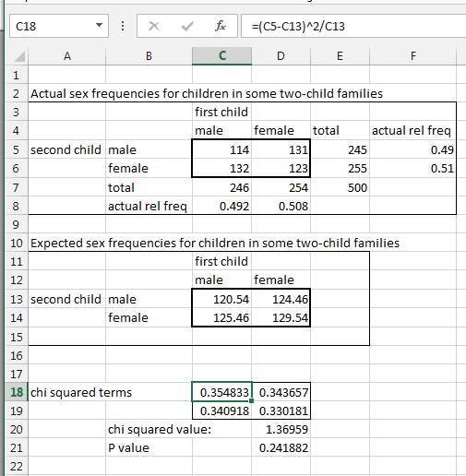Image resolution: width=466 pixels, height=476 pixels.
Task: Select column E header
Action: pos(340,56)
